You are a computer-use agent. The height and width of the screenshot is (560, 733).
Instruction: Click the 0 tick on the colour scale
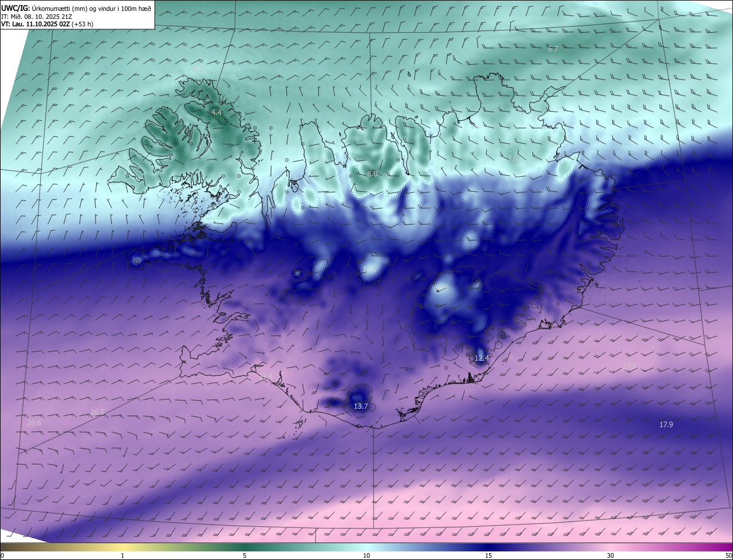2,555
